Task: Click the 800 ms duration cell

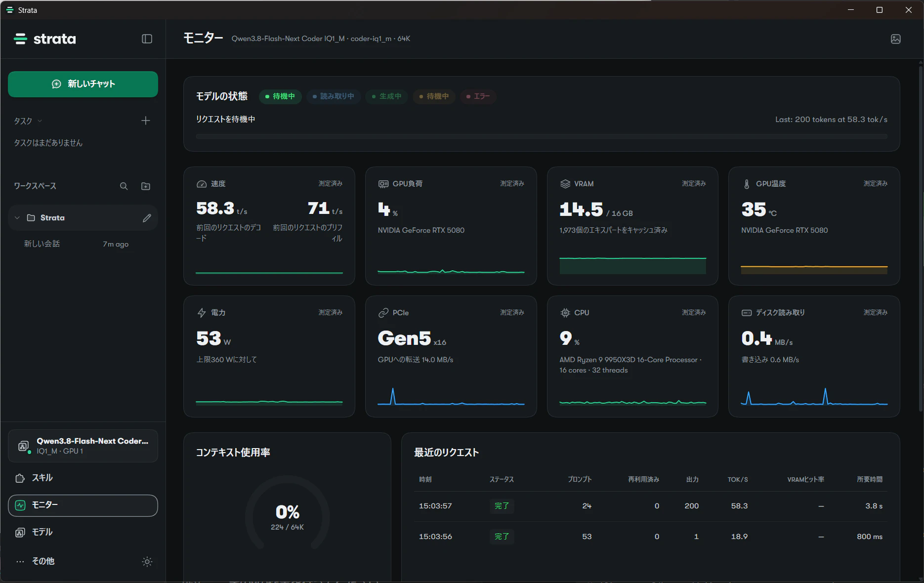Action: click(x=870, y=537)
